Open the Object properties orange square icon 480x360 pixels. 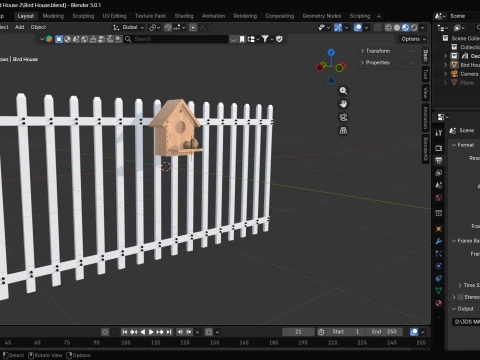click(x=439, y=229)
